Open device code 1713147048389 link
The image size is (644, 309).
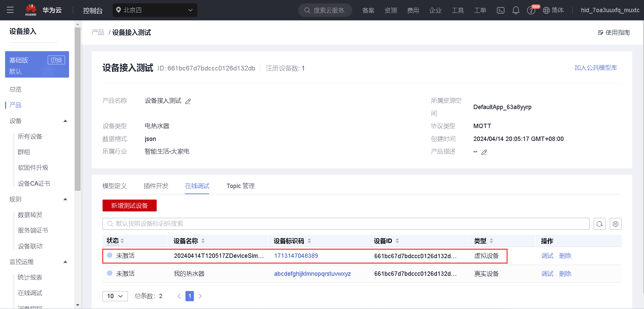tap(296, 256)
